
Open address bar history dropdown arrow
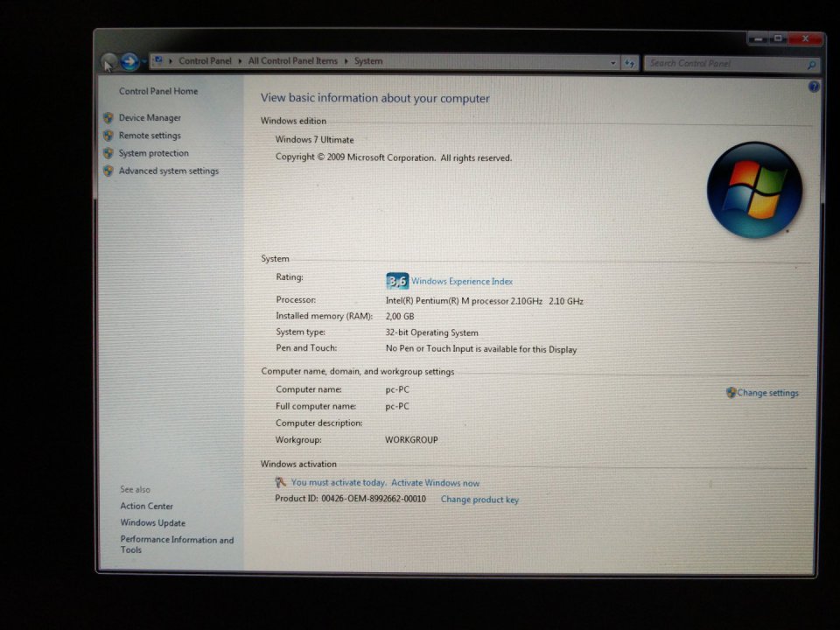pyautogui.click(x=612, y=63)
